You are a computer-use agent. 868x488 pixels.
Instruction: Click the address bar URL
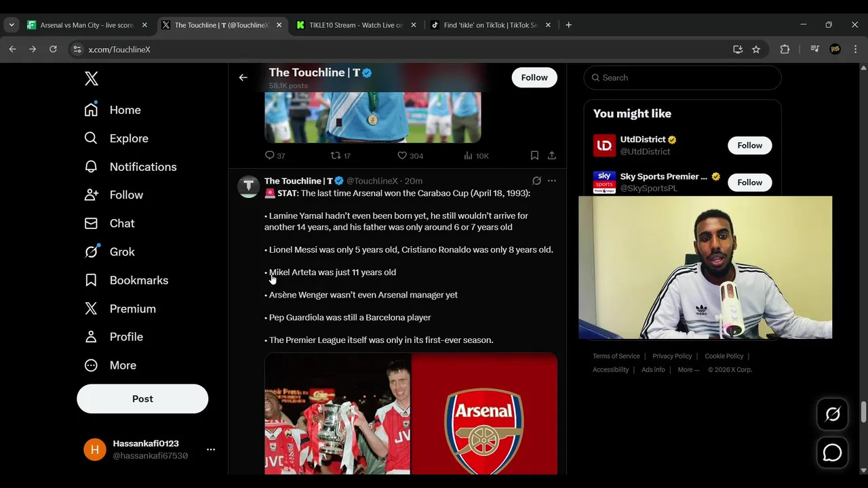tap(119, 49)
